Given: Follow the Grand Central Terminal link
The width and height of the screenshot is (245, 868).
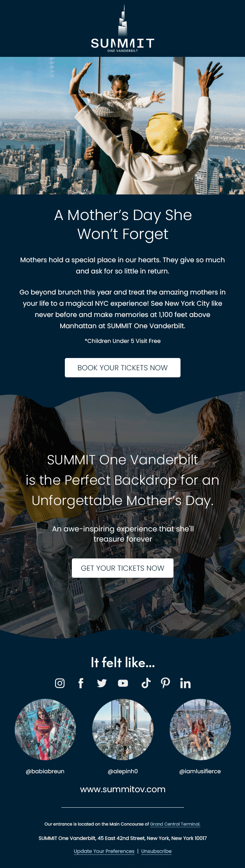Looking at the screenshot, I should point(175,824).
